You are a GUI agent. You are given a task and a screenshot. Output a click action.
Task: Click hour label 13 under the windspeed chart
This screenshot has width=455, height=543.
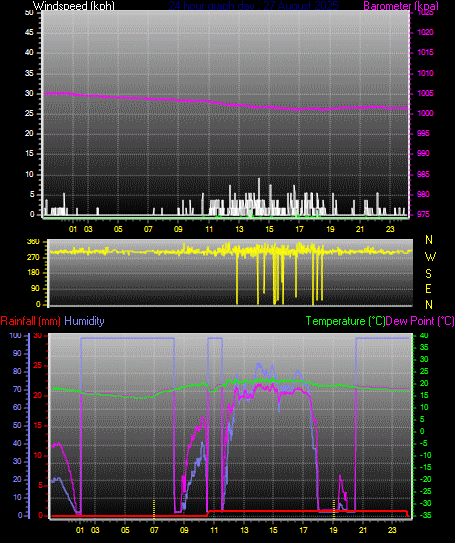[239, 229]
